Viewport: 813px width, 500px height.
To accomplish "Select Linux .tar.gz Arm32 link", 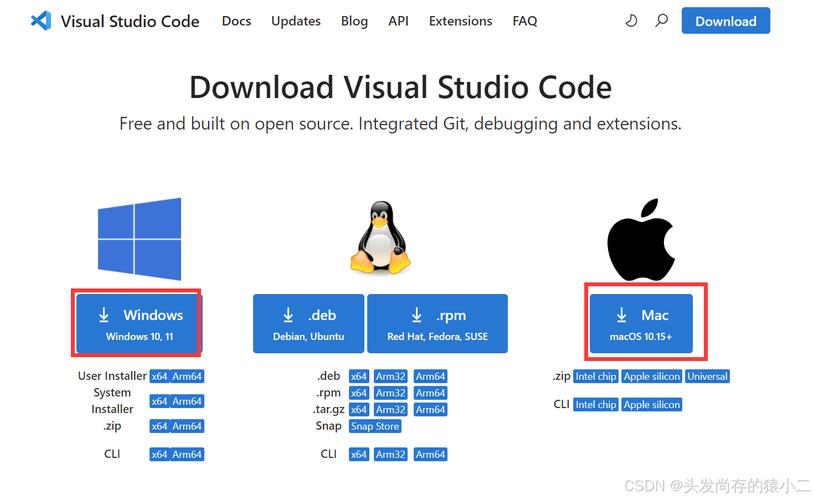I will 390,409.
